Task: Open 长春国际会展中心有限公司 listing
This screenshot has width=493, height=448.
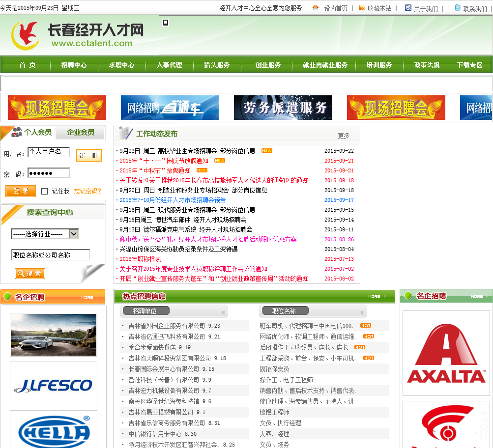Action: pos(164,369)
